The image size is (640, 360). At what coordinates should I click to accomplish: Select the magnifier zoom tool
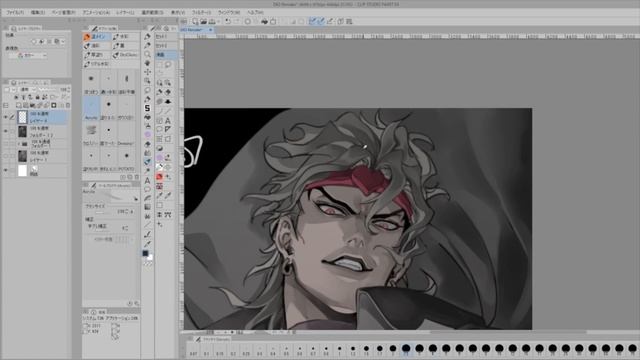(147, 54)
